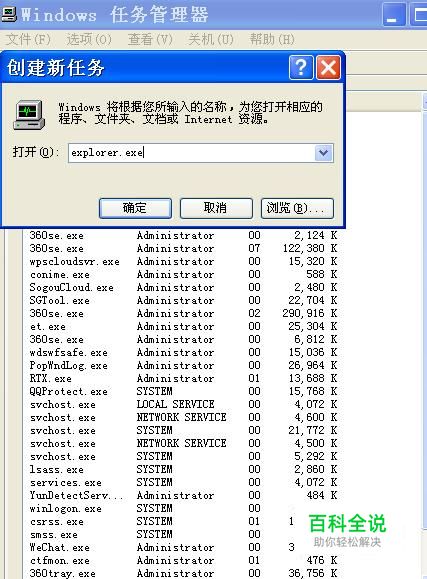
Task: Click the 36,756 K memory value
Action: pyautogui.click(x=313, y=573)
